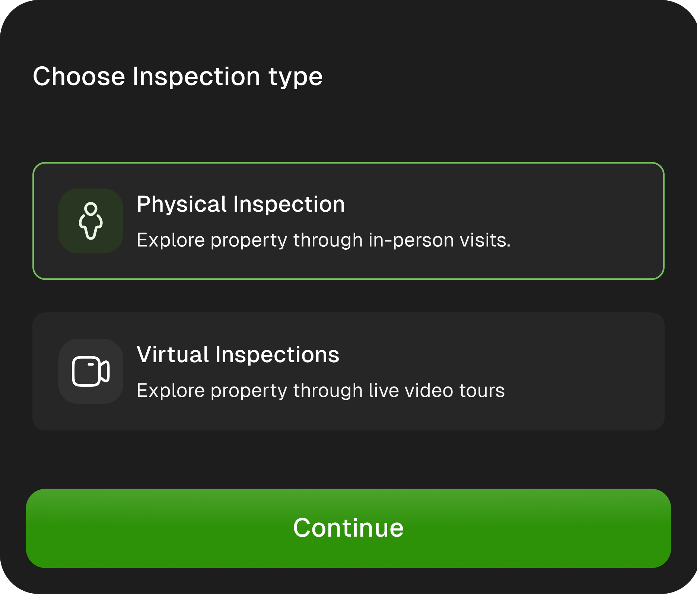This screenshot has width=700, height=594.
Task: Click the word Continue on the button
Action: pyautogui.click(x=348, y=528)
